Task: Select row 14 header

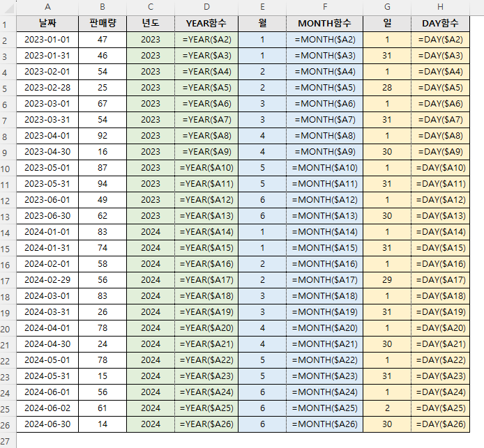Action: click(x=8, y=232)
